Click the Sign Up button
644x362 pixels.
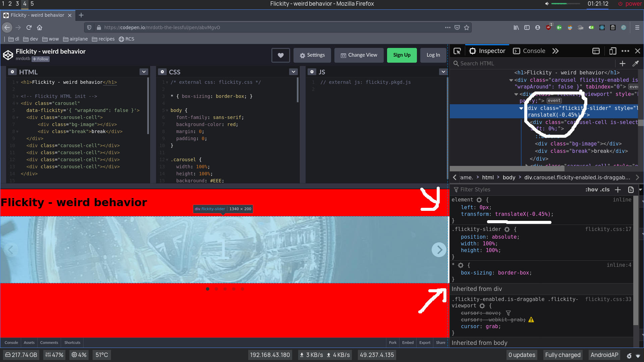tap(402, 55)
